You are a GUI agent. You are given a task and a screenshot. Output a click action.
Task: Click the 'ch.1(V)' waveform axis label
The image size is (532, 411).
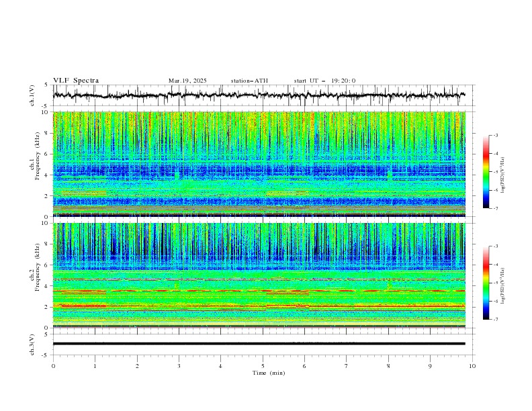pyautogui.click(x=32, y=95)
